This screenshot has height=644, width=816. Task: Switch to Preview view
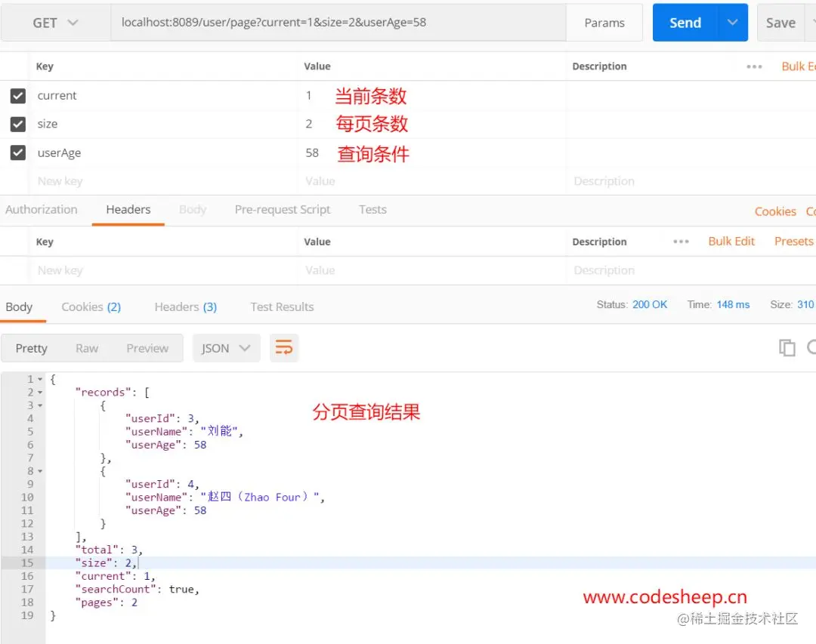coord(147,348)
